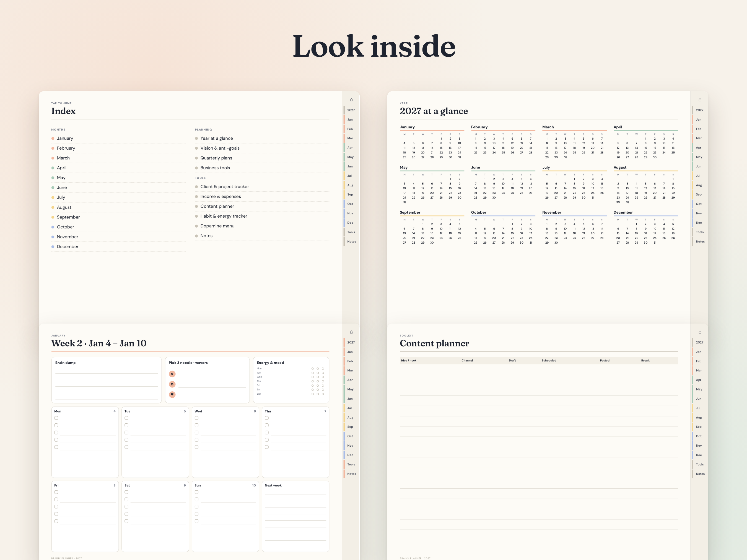Open the Tools side tab on the Index page
This screenshot has height=560, width=747.
351,232
